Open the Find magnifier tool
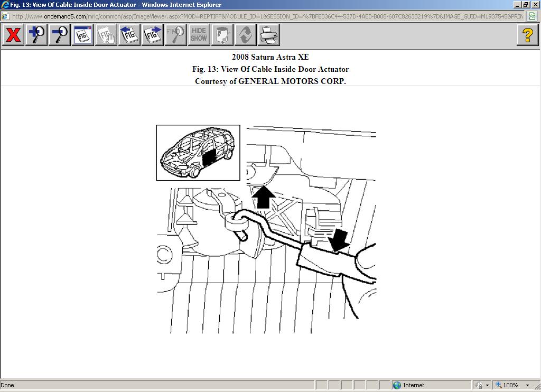Viewport: 541px width, 392px height. pyautogui.click(x=175, y=35)
